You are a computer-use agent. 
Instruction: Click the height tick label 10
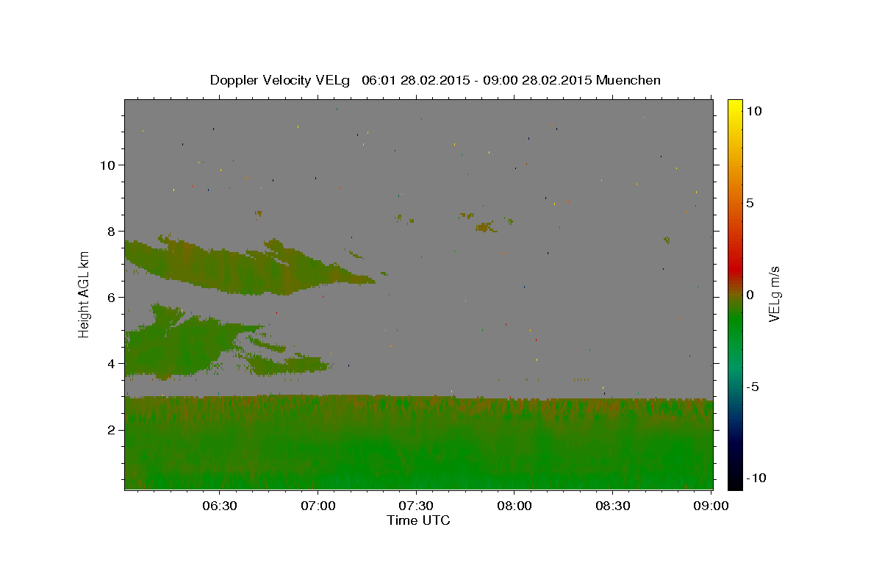(x=110, y=165)
